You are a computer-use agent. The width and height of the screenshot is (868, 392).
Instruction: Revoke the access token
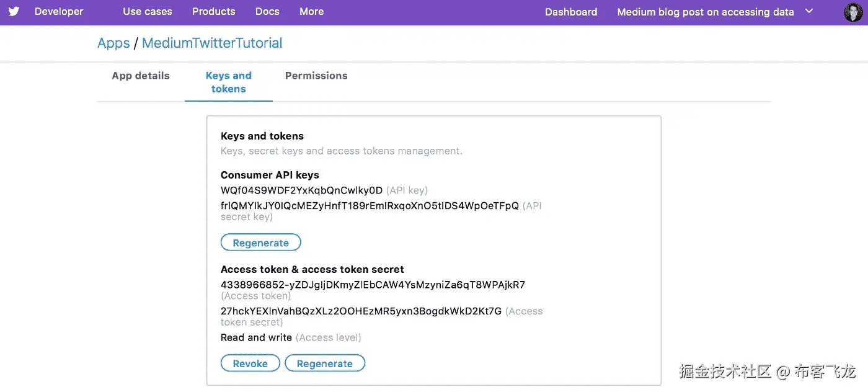[x=250, y=363]
